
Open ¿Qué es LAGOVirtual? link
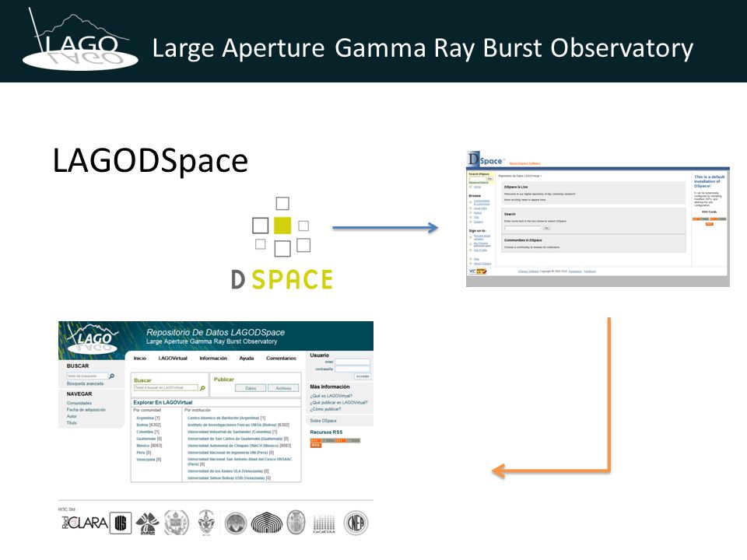coord(331,396)
